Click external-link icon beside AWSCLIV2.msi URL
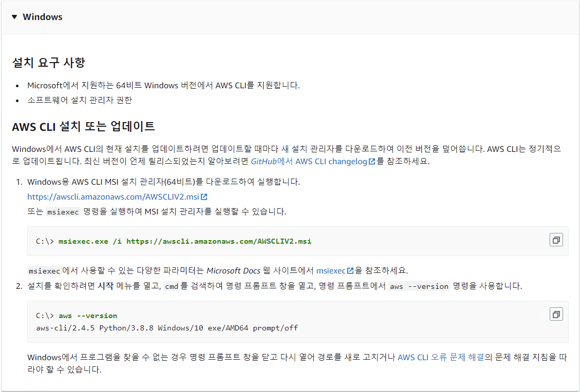Screen dimensions: 581x392 (204, 197)
